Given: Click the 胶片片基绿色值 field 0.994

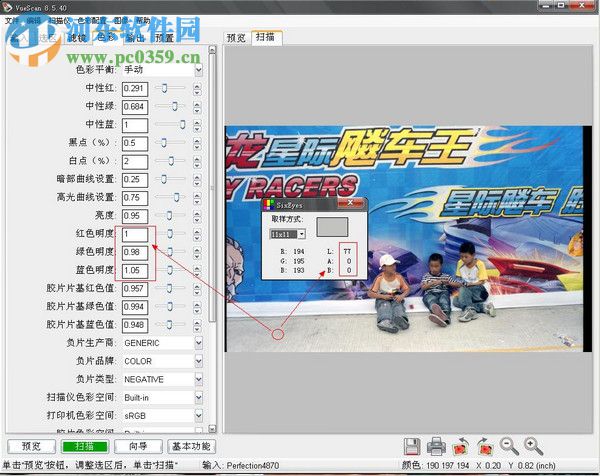Looking at the screenshot, I should click(x=135, y=307).
